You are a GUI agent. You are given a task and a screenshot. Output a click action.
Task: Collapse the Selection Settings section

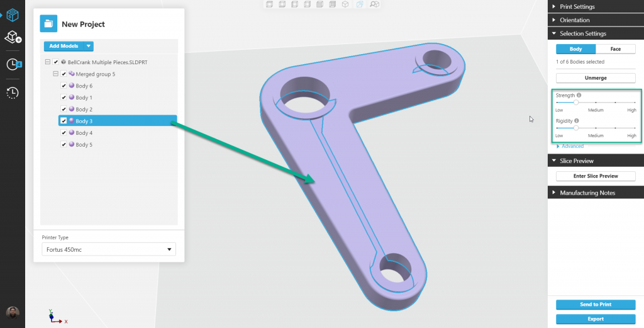coord(596,33)
